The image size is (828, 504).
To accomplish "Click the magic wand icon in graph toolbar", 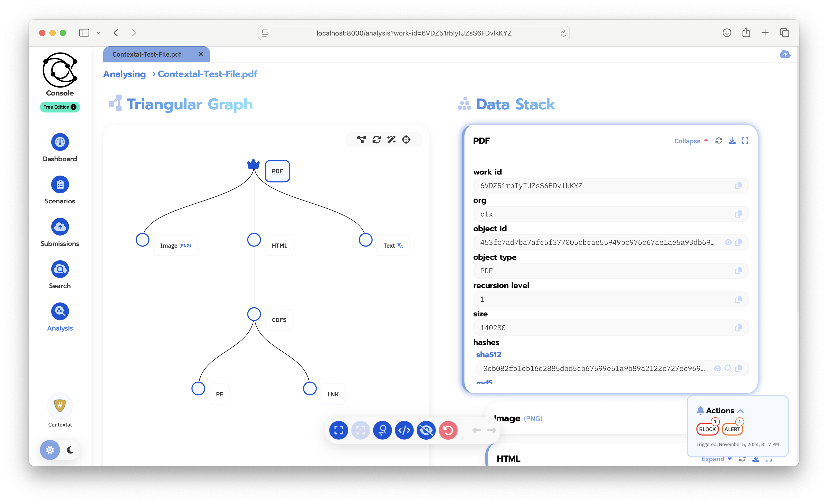I will pos(392,140).
